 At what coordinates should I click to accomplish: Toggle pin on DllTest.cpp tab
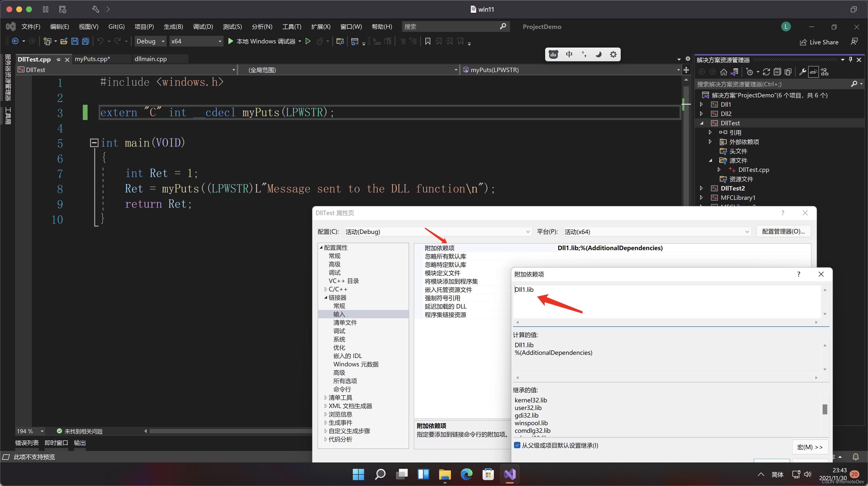[58, 60]
